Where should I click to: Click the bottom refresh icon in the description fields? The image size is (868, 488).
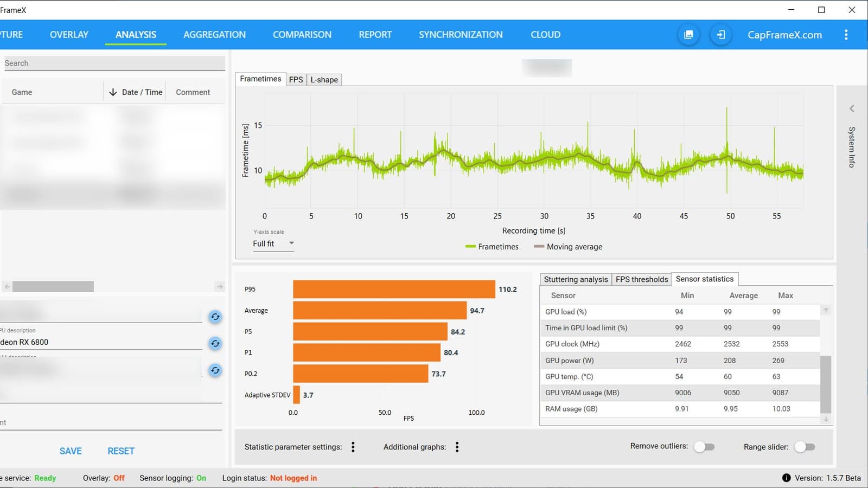coord(215,370)
